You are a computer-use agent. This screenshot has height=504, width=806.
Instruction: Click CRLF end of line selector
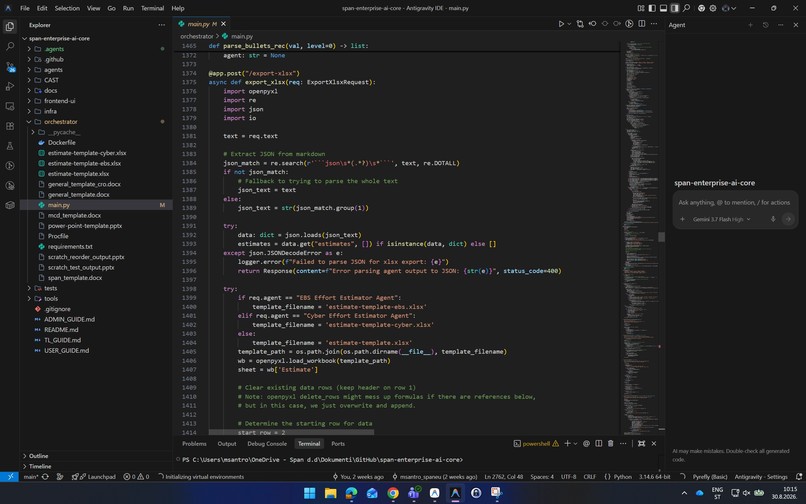[x=589, y=477]
